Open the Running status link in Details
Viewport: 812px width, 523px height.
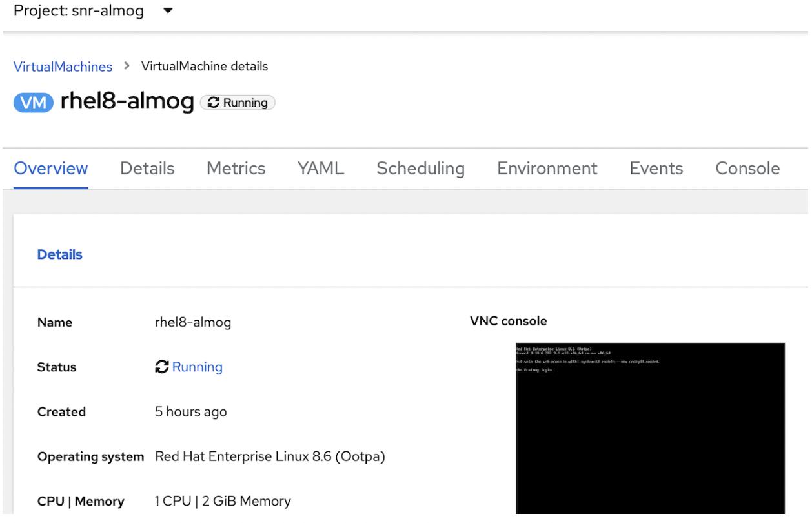[197, 367]
